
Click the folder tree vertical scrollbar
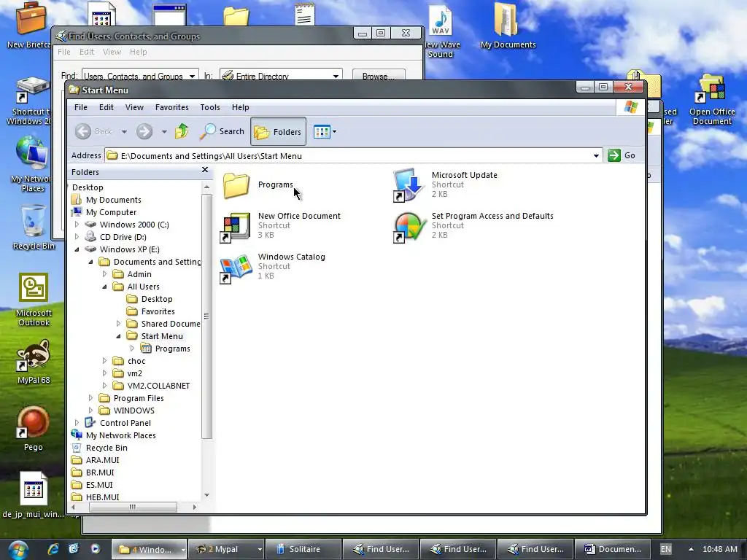[206, 316]
